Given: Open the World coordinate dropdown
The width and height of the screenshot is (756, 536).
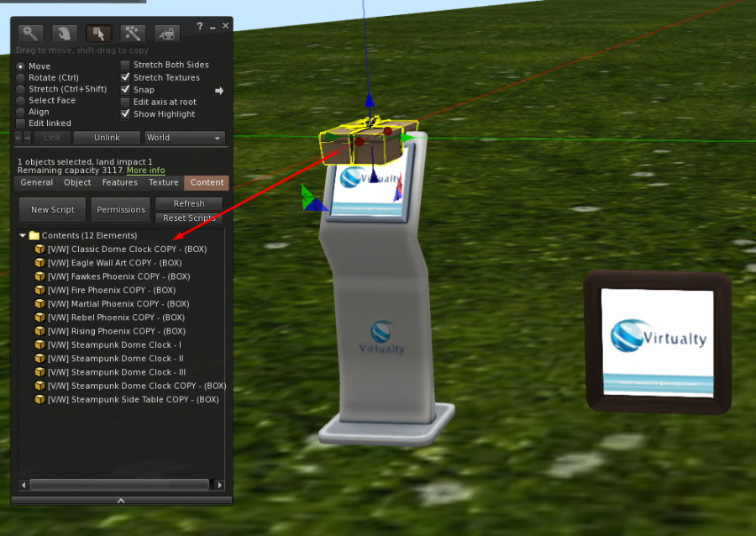Looking at the screenshot, I should (184, 137).
